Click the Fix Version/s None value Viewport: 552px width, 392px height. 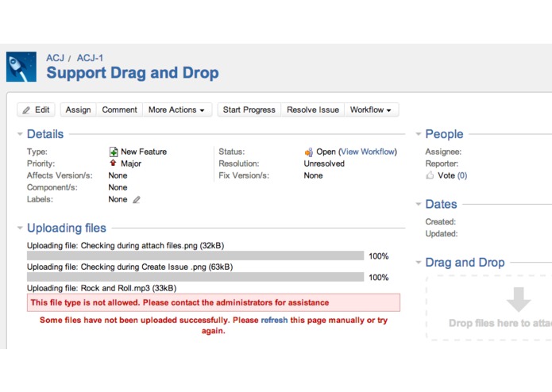pyautogui.click(x=313, y=175)
